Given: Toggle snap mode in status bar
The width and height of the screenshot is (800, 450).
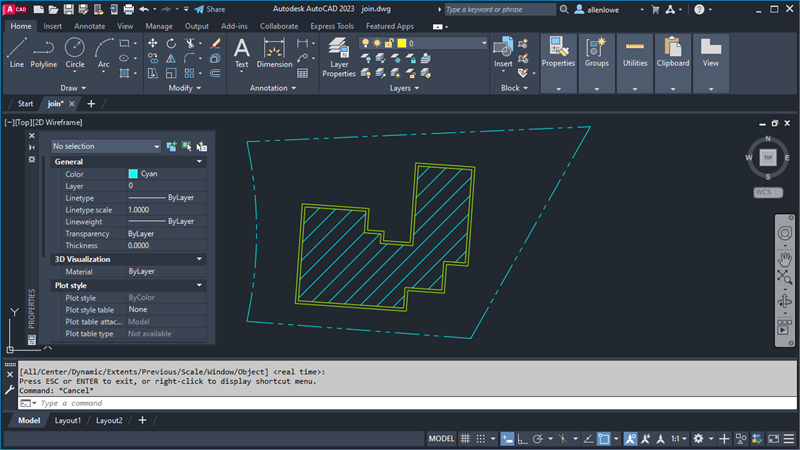Looking at the screenshot, I should point(481,438).
